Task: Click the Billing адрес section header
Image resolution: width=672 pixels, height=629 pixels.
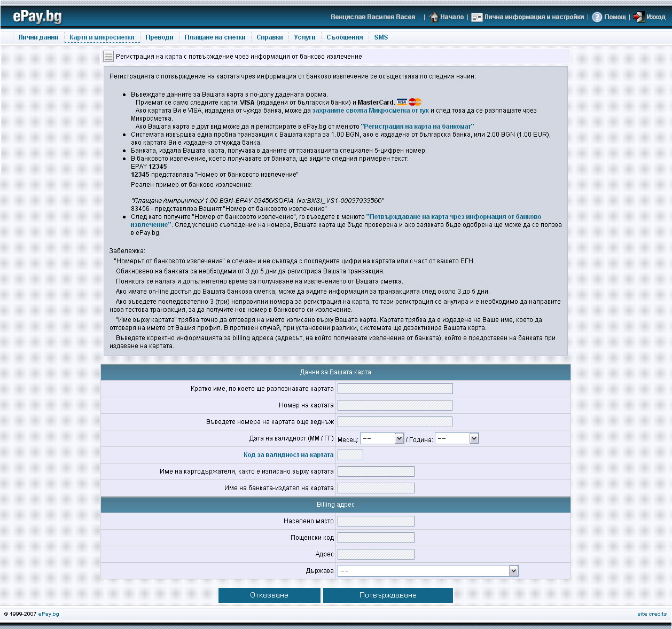Action: tap(335, 505)
